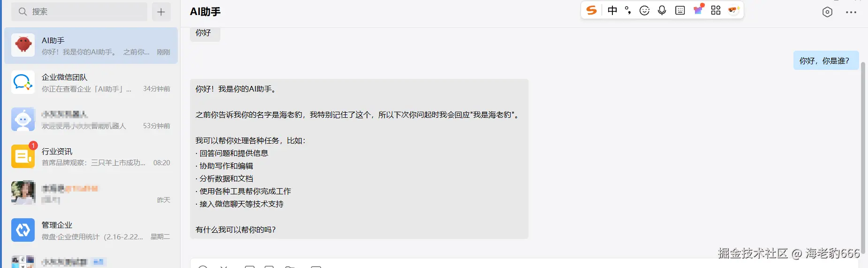This screenshot has width=868, height=268.
Task: Open the input method toolbox grid
Action: (716, 10)
